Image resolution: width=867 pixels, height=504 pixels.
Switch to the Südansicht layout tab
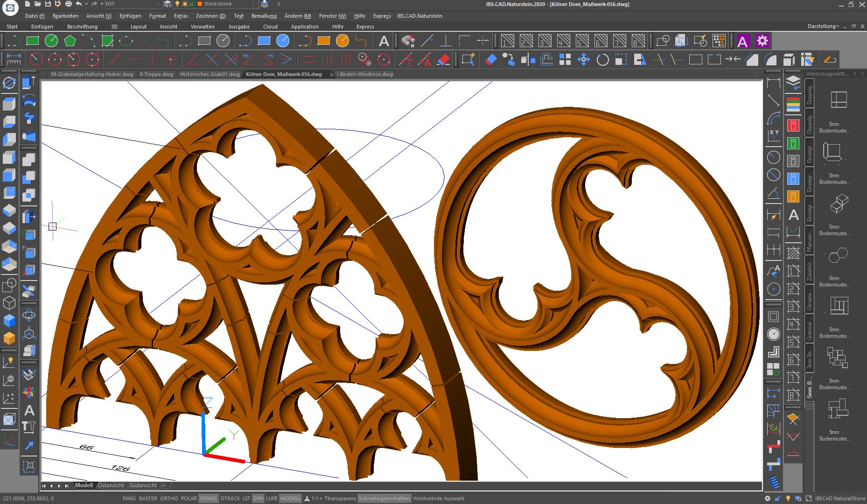pyautogui.click(x=143, y=485)
